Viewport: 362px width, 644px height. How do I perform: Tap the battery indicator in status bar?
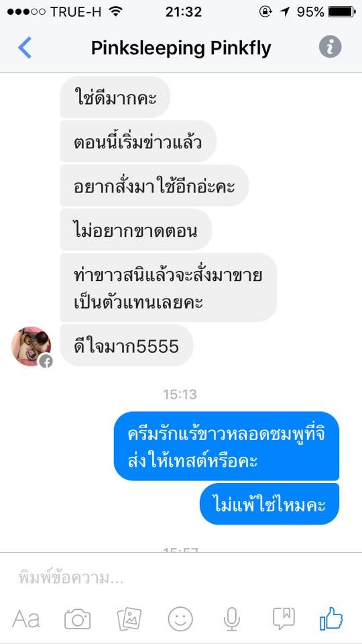[x=341, y=12]
